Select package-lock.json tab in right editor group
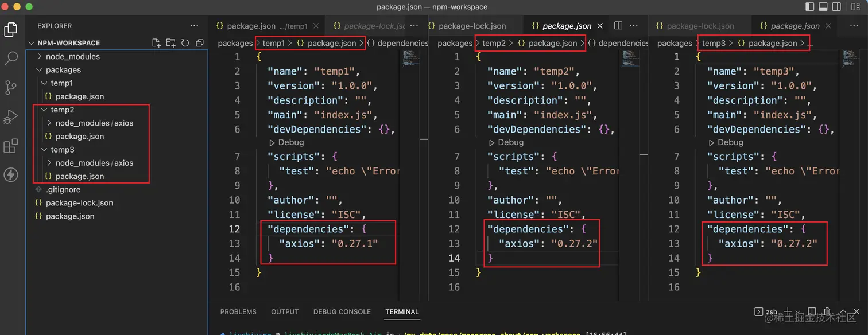The image size is (868, 335). point(700,26)
